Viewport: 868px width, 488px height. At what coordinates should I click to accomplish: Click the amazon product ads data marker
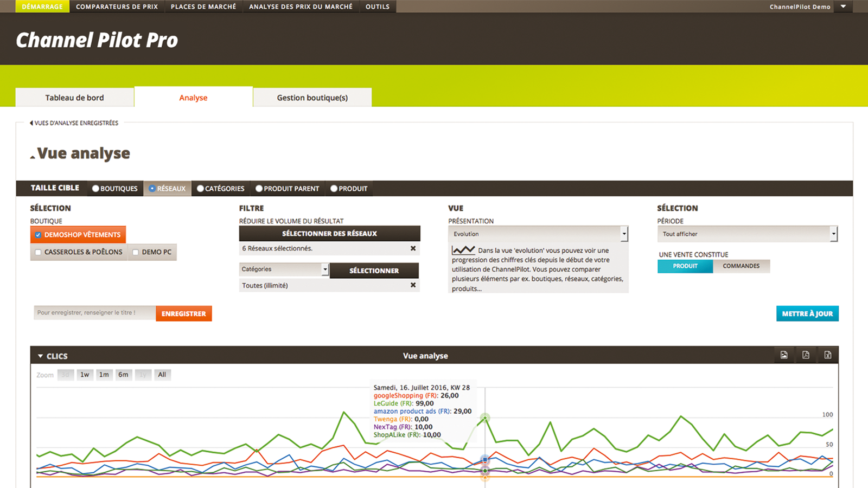click(485, 460)
